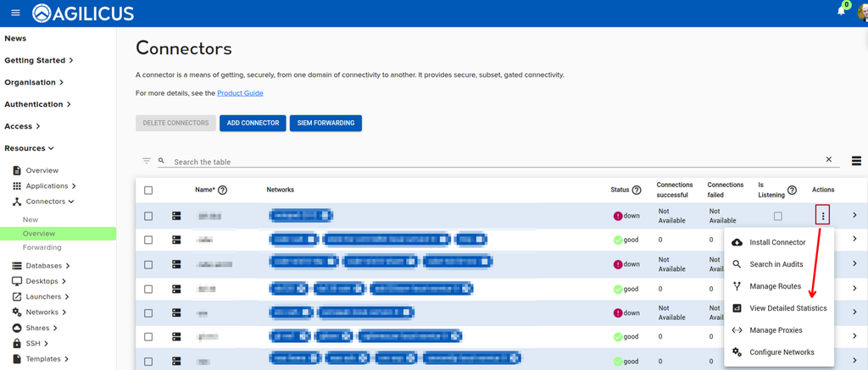Click the ADD CONNECTOR button

click(x=253, y=123)
